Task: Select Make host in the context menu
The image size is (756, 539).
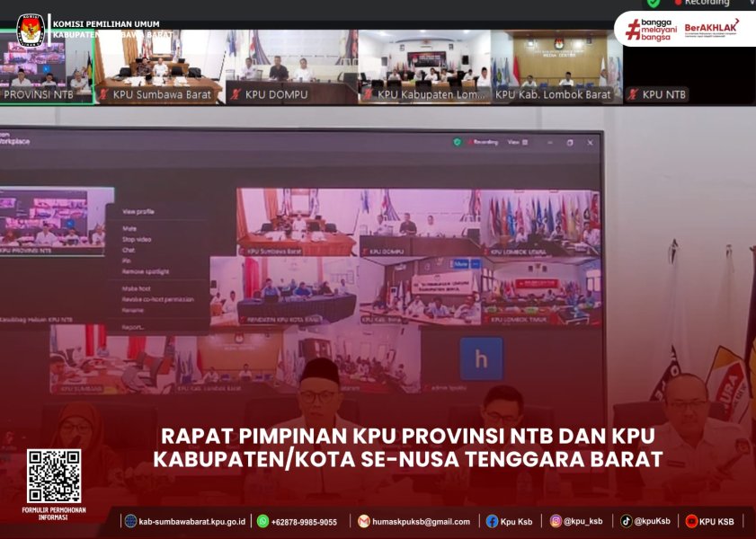Action: click(x=136, y=288)
